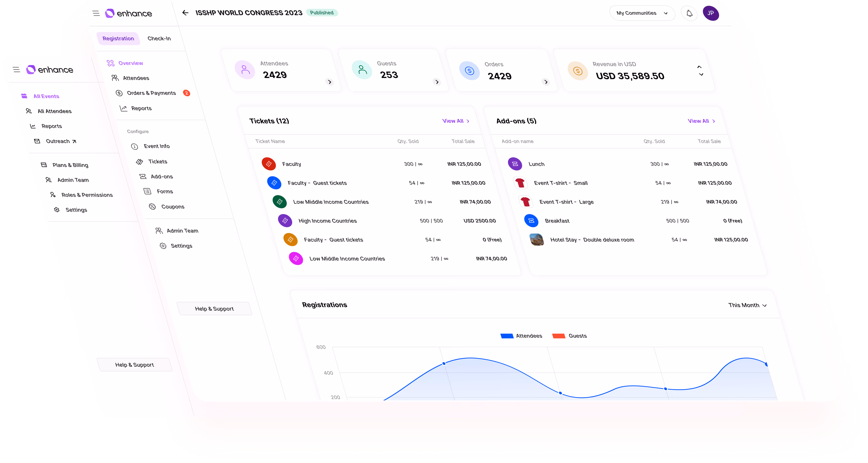Image resolution: width=868 pixels, height=463 pixels.
Task: Click the Hotel Stay room thumbnail
Action: 537,239
